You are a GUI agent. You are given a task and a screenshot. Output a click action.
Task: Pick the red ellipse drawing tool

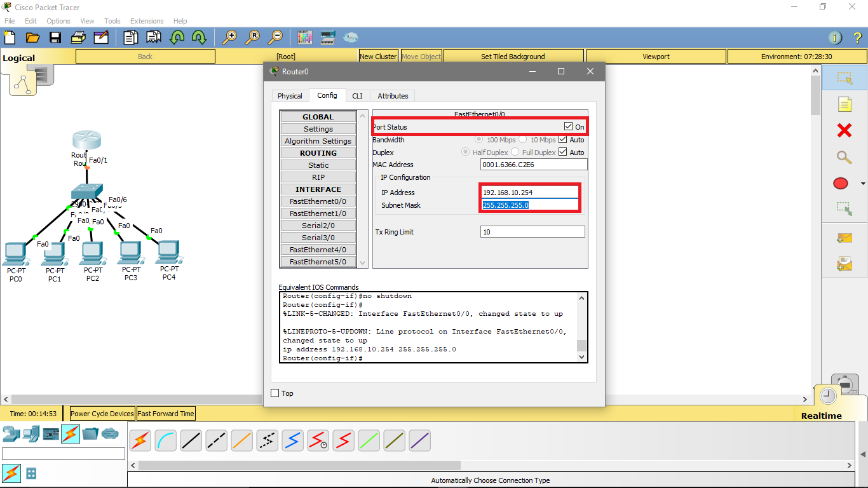click(841, 184)
